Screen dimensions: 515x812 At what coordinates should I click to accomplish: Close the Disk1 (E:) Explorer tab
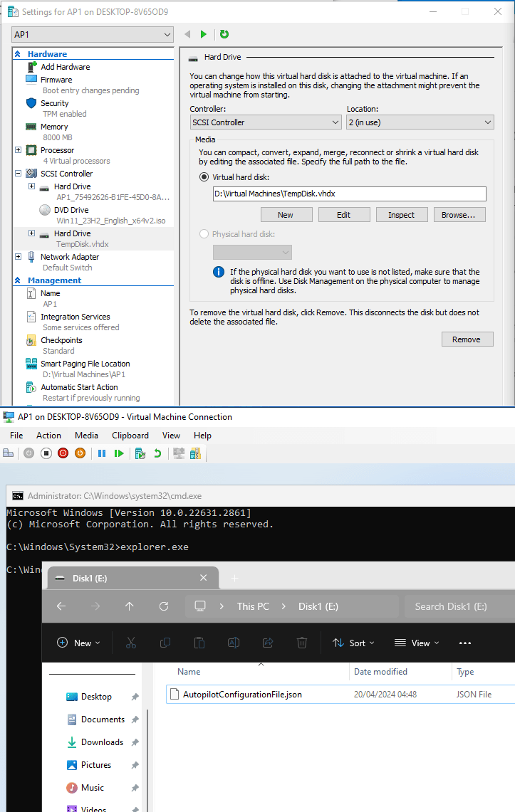point(204,577)
